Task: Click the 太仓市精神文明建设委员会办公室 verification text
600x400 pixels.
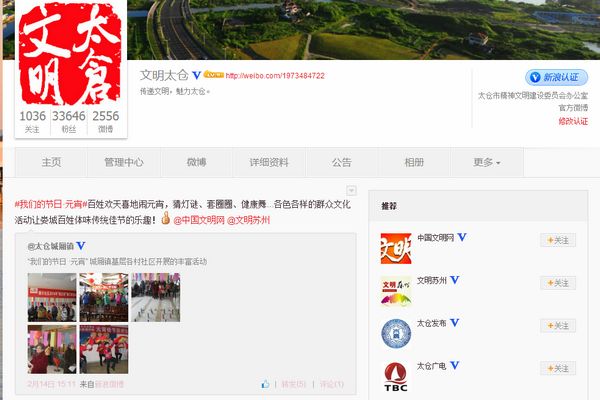Action: pos(533,95)
